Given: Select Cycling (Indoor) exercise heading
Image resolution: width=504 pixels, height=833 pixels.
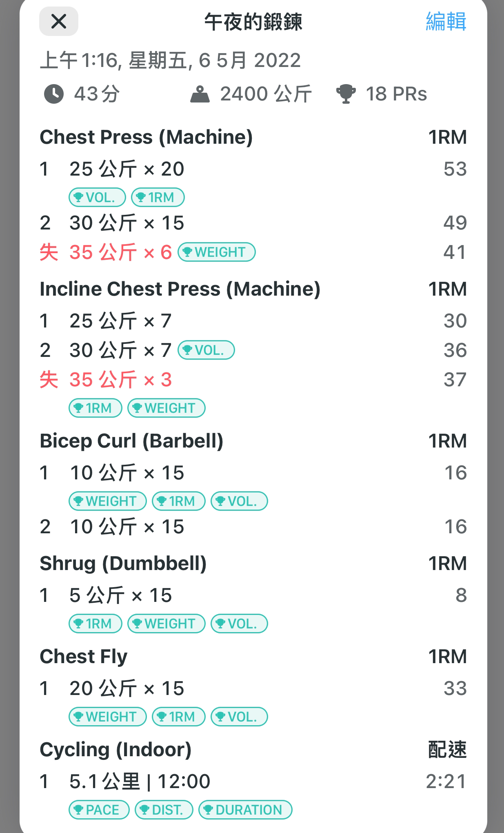Looking at the screenshot, I should coord(115,749).
